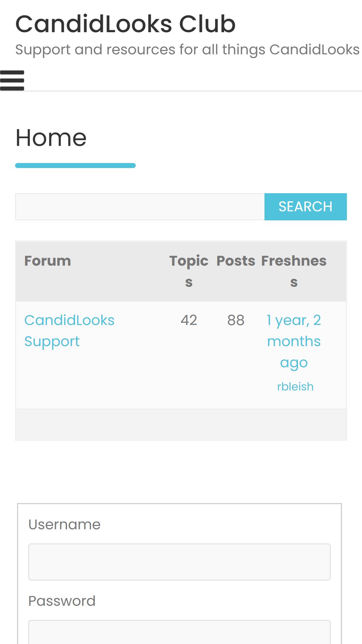Open the 1 year, 2 months ago link
Screen dimensions: 362x644
click(294, 341)
